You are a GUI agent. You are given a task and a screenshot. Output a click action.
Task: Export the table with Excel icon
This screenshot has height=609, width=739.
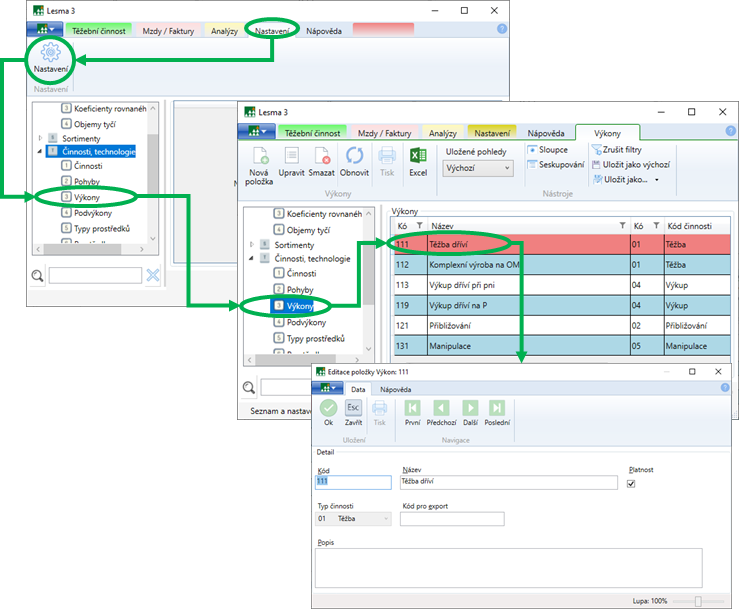(418, 157)
